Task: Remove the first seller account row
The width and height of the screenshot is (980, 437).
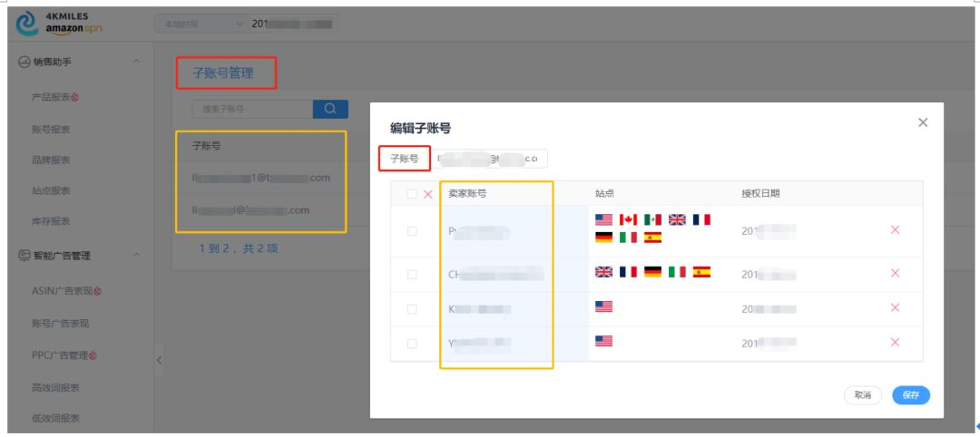Action: 895,229
